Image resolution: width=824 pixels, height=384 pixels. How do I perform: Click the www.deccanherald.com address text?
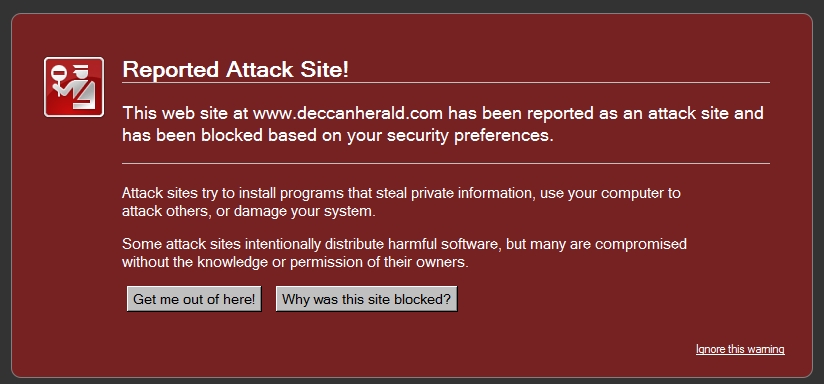[348, 113]
